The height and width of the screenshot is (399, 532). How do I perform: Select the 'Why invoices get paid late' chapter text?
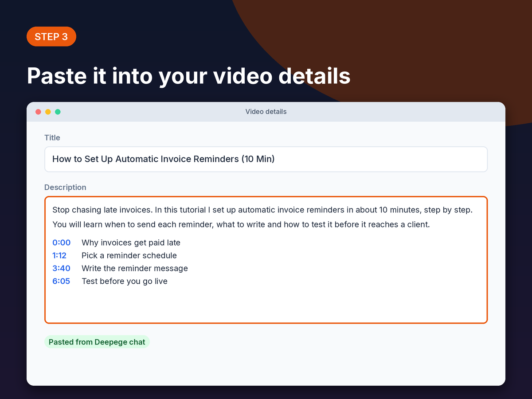coord(131,243)
